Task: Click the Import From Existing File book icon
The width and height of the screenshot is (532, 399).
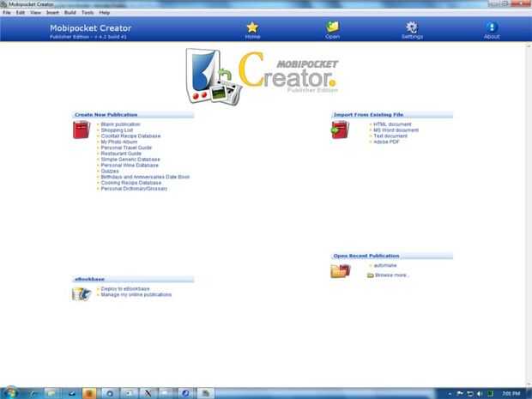Action: pos(341,130)
